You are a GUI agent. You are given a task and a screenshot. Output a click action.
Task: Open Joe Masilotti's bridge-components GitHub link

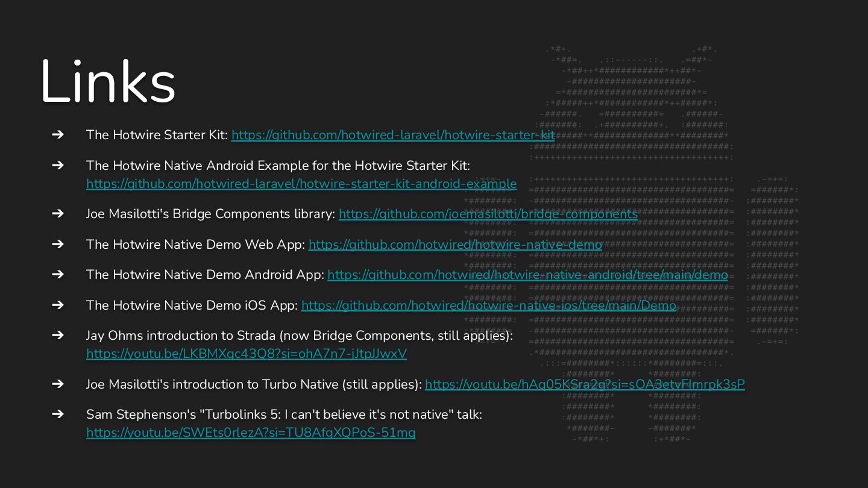[488, 214]
